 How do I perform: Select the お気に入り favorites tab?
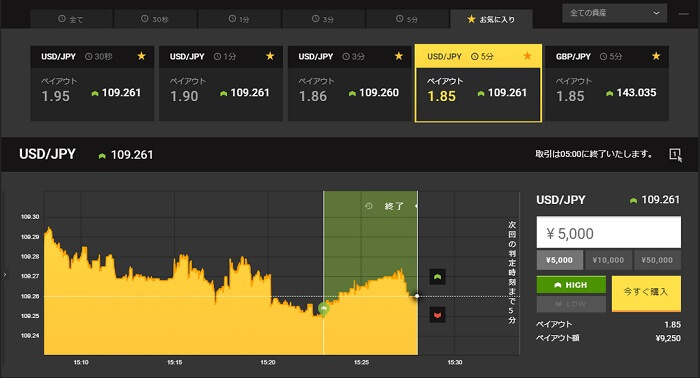coord(491,19)
